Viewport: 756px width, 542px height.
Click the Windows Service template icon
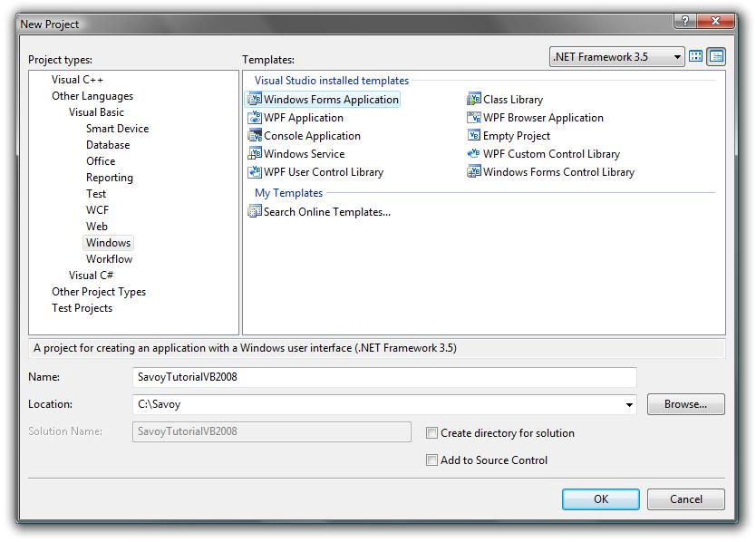coord(255,154)
